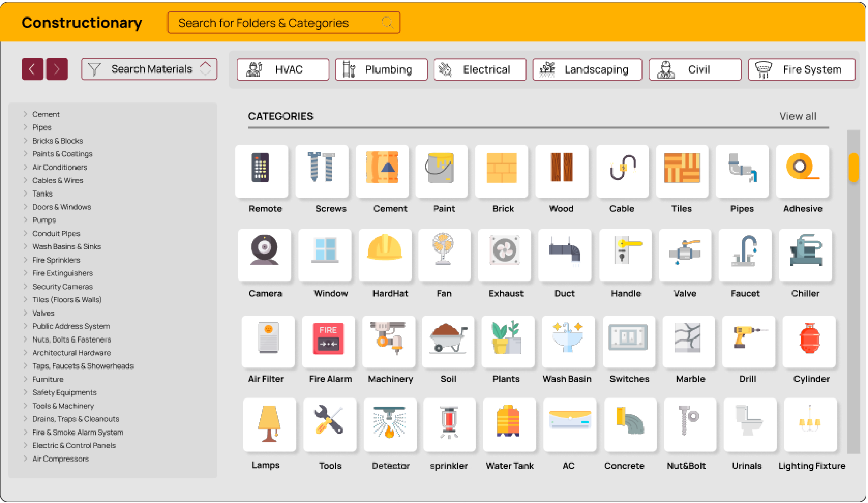The height and width of the screenshot is (503, 868).
Task: Select the HardHat category icon
Action: [385, 255]
